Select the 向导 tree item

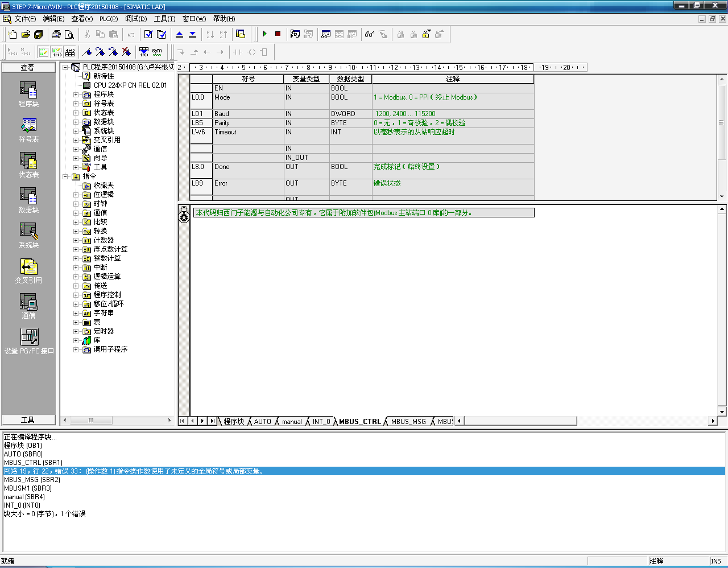pos(100,158)
